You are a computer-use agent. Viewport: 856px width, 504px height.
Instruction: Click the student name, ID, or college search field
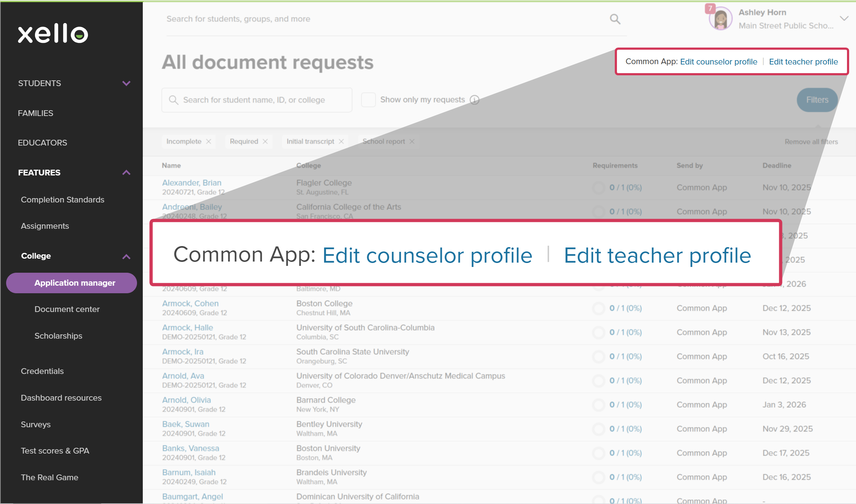[x=257, y=100]
